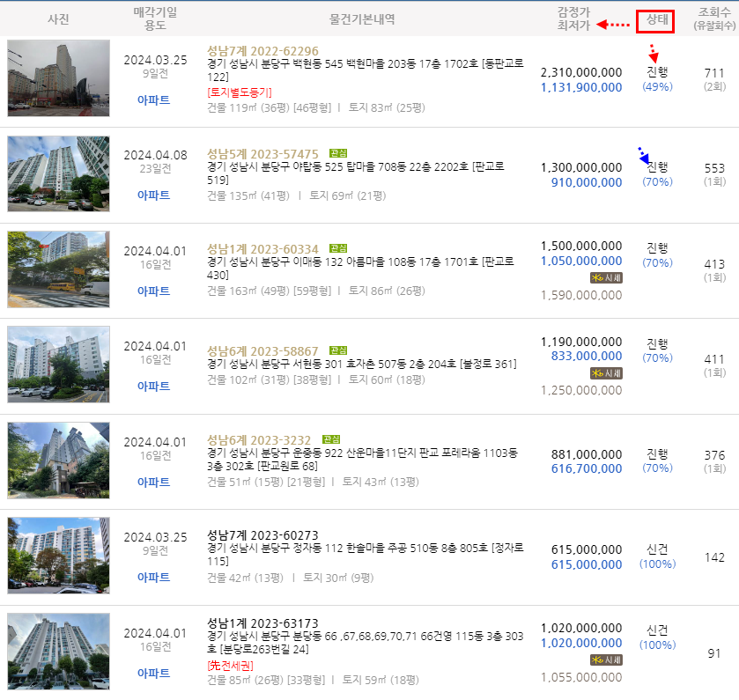
Task: Open thumbnail photo of 성남5계 2023-57475 listing
Action: 58,173
